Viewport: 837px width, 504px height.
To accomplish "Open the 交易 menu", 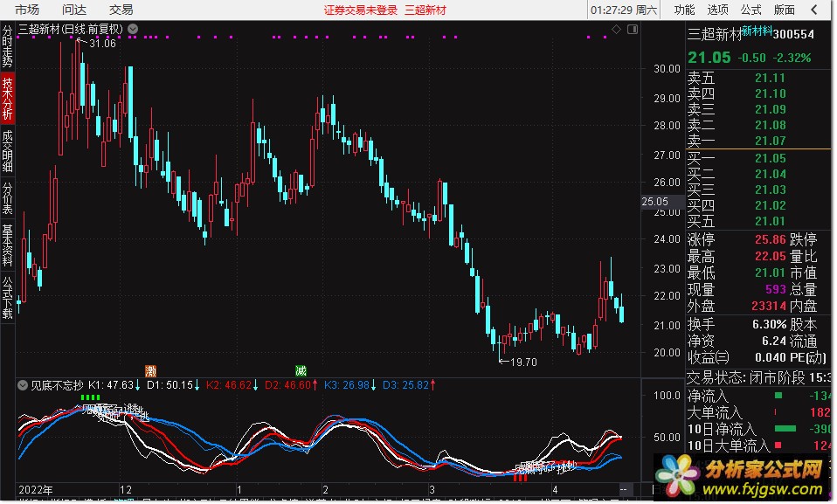I will tap(121, 10).
